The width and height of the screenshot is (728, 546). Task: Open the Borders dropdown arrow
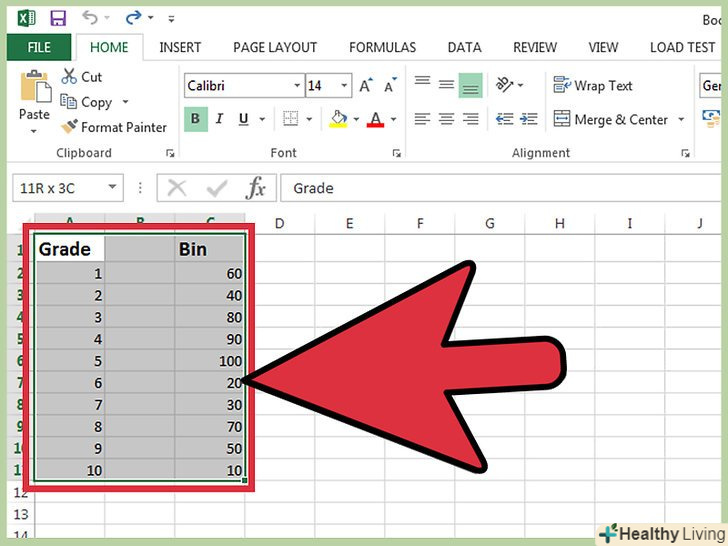point(310,119)
